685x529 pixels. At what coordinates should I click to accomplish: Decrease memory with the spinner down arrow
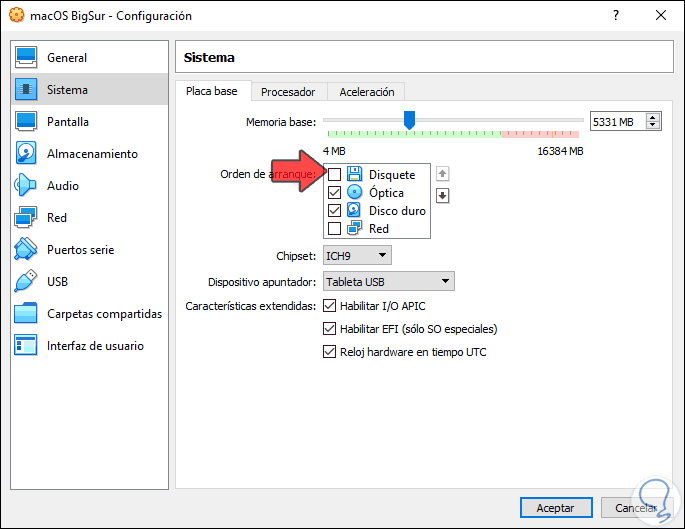(653, 125)
